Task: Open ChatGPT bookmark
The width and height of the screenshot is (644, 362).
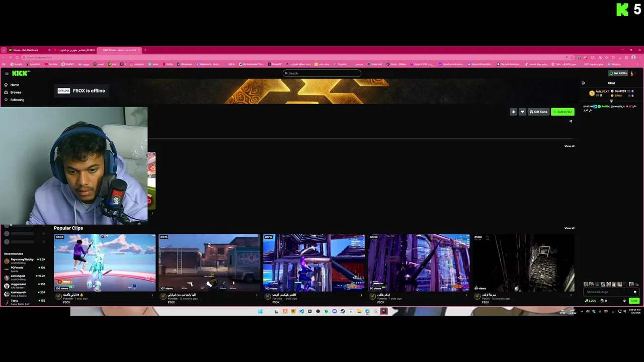Action: point(68,64)
